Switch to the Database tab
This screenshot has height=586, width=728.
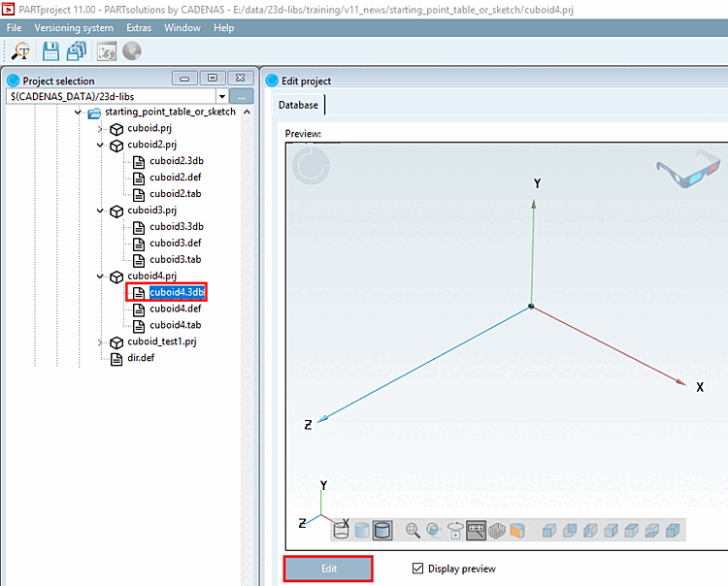298,105
